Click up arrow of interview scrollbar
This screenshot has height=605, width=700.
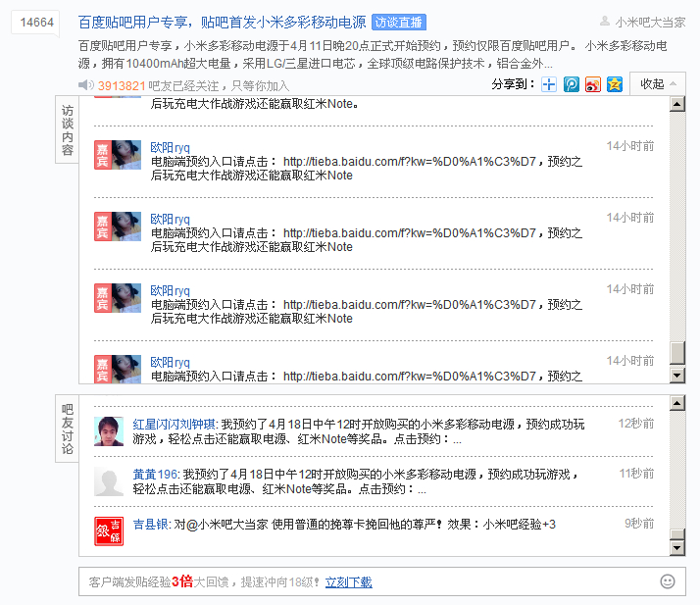pos(677,104)
